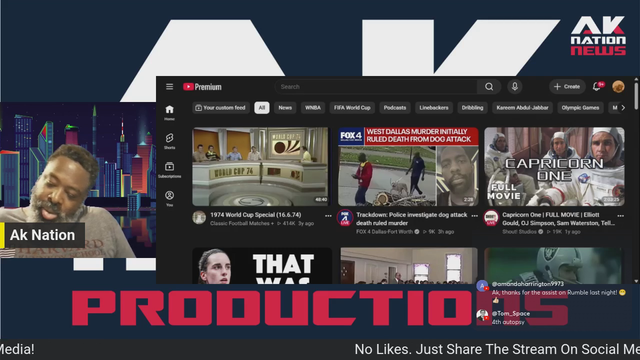This screenshot has width=640, height=360.
Task: Open 'Trackdown: Police investigate dog attack' title
Action: click(411, 218)
